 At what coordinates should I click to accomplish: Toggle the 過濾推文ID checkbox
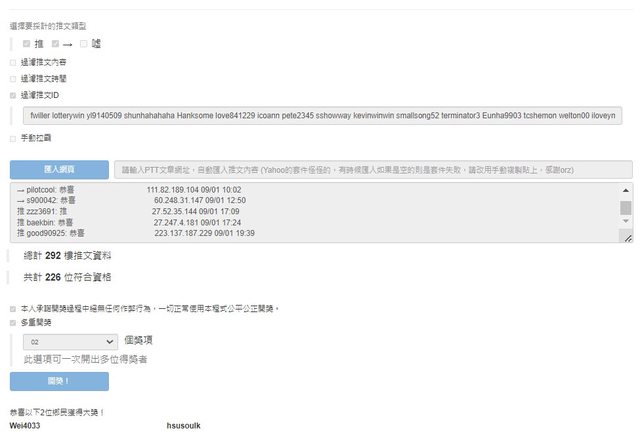(13, 95)
